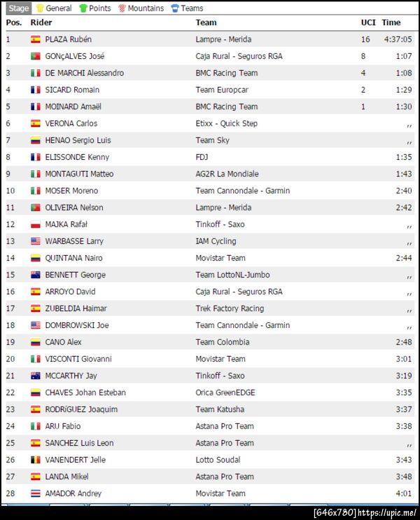This screenshot has height=520, width=420.
Task: Click the polka-dot jersey icon beside Mountains
Action: click(122, 8)
